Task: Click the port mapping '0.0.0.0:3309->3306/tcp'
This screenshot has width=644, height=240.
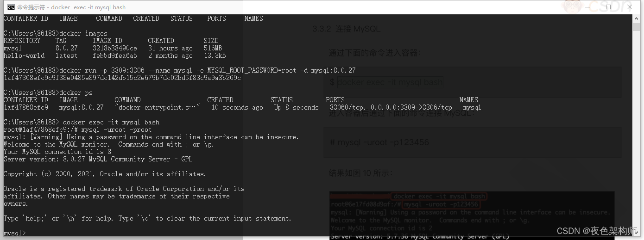Action: pyautogui.click(x=411, y=107)
